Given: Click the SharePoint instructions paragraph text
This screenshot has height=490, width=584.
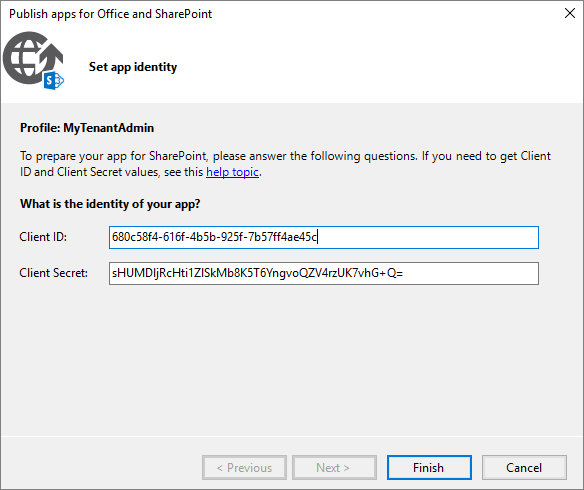Looking at the screenshot, I should coord(285,164).
